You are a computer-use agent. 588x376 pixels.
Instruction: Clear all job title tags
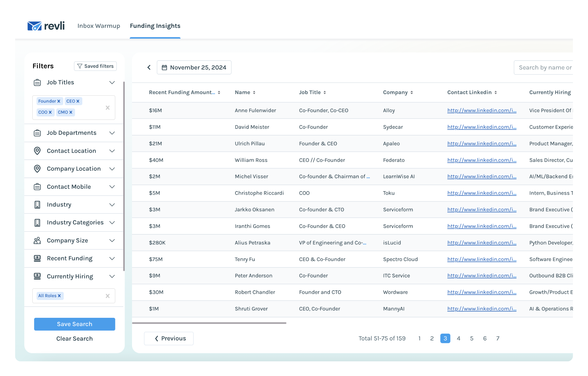point(108,108)
